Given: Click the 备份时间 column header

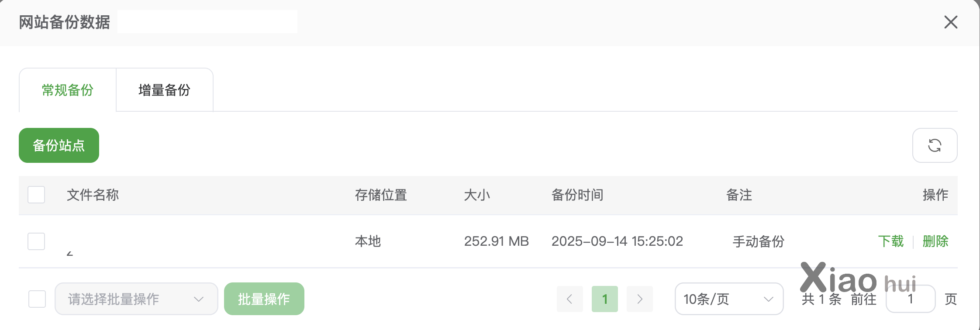Looking at the screenshot, I should click(x=577, y=195).
